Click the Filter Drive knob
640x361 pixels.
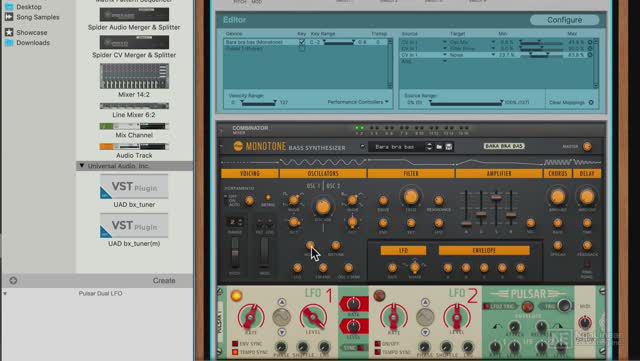[x=383, y=200]
